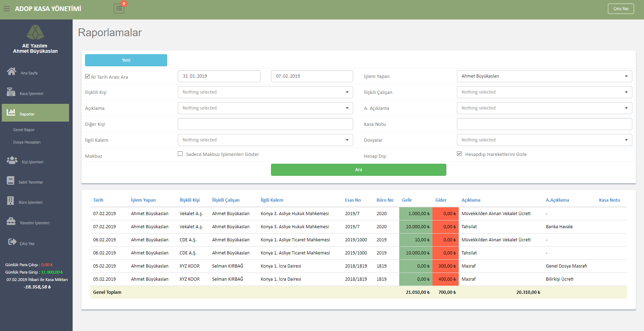Open Sabit Tanımlar menu item
This screenshot has height=331, width=644.
31,182
